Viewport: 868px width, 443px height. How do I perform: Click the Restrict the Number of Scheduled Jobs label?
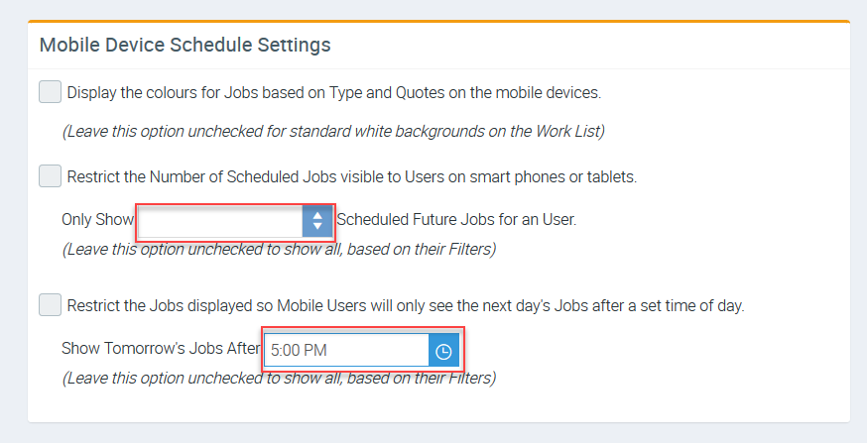tap(351, 177)
